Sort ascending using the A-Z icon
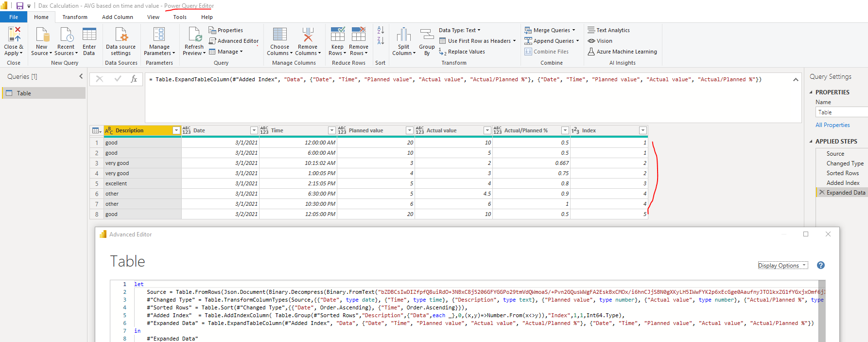The width and height of the screenshot is (868, 342). (381, 30)
